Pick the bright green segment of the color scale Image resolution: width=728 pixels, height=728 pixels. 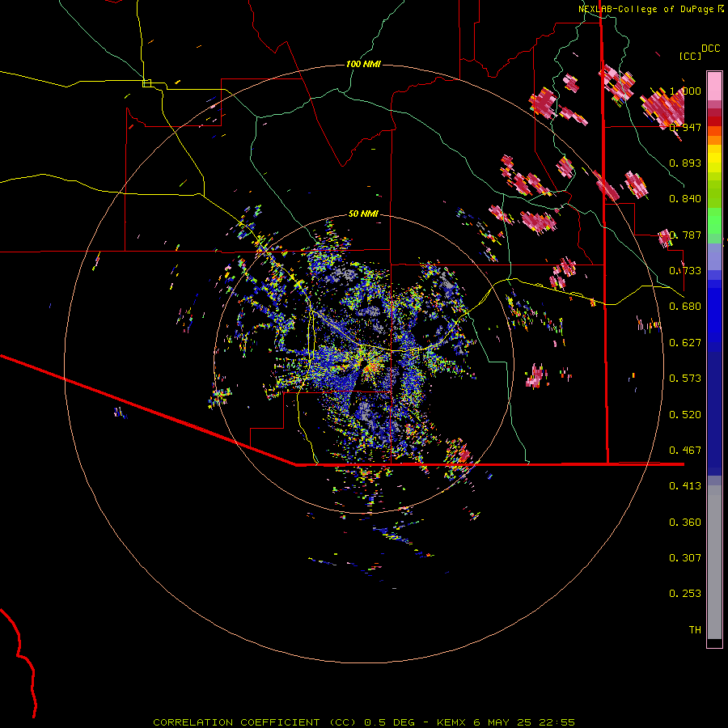[x=714, y=221]
